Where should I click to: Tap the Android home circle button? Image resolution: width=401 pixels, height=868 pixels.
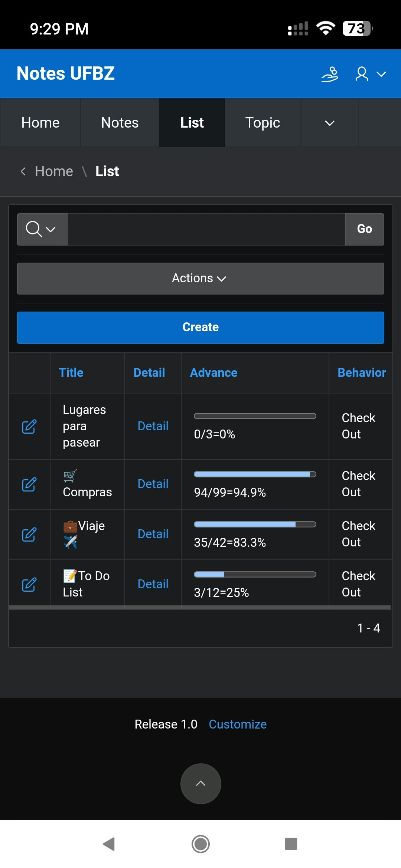[x=200, y=844]
